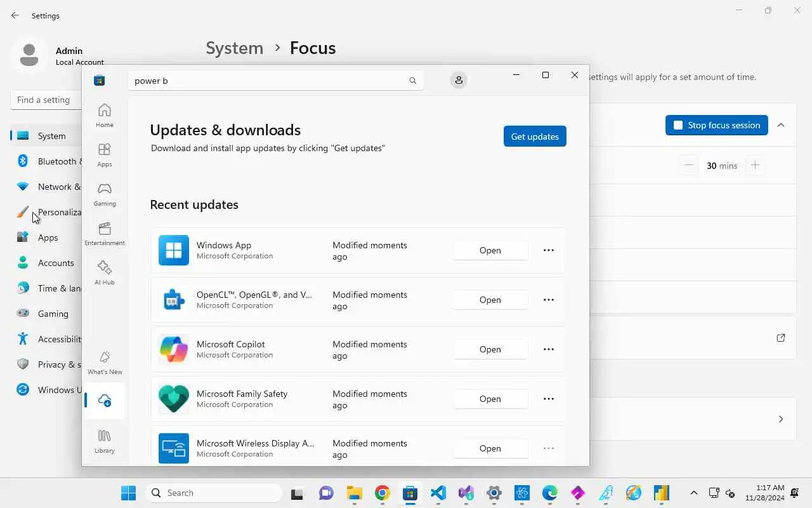Open Windows App from updates list

point(490,250)
